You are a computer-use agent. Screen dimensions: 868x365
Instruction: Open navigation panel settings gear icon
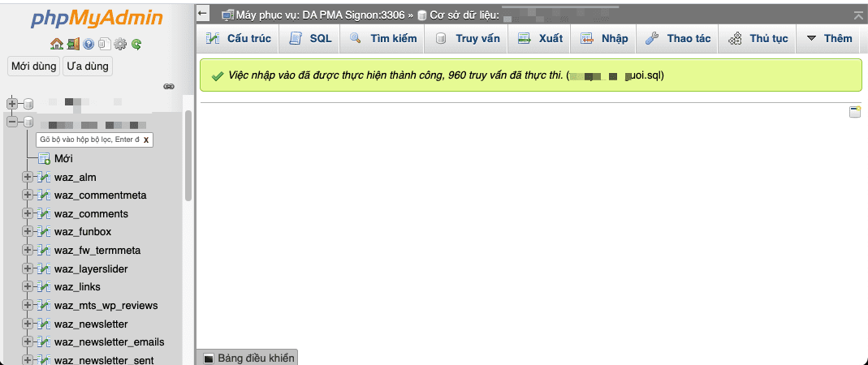coord(120,44)
